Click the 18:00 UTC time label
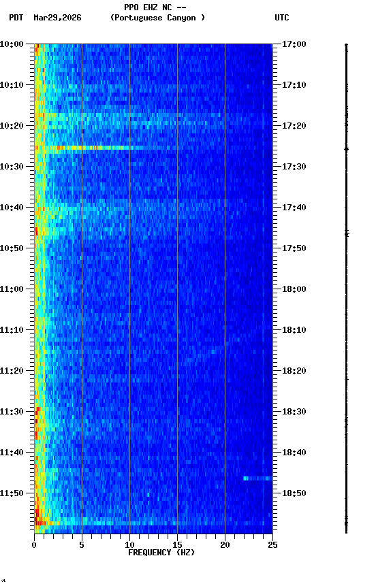Screen dimensions: 376x588 (294, 289)
